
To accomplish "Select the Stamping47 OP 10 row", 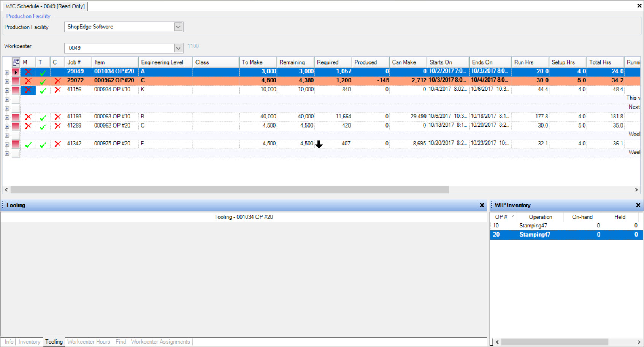I will point(566,226).
